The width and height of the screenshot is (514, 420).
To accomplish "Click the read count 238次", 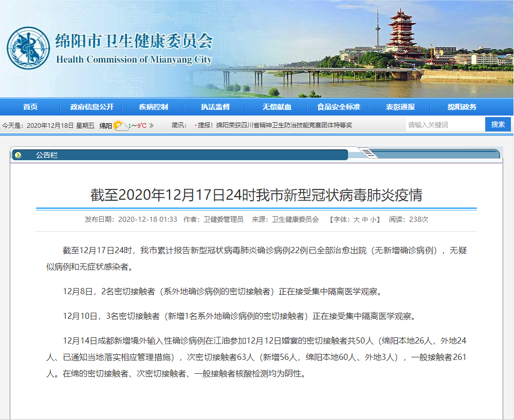I will [x=418, y=219].
